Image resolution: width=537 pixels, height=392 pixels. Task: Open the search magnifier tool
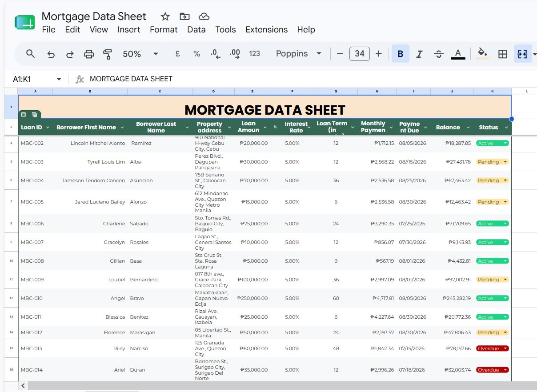tap(30, 54)
